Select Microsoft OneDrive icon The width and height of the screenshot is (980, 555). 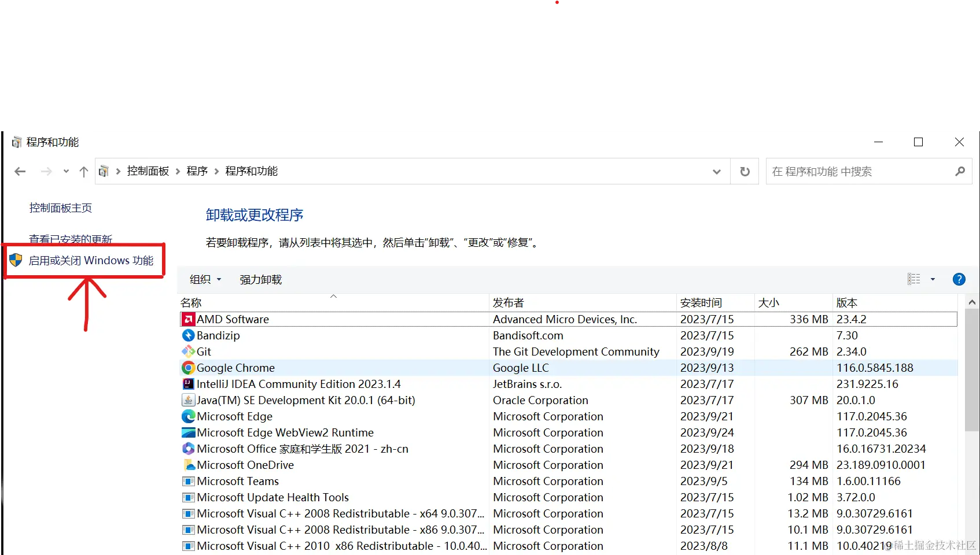(187, 464)
